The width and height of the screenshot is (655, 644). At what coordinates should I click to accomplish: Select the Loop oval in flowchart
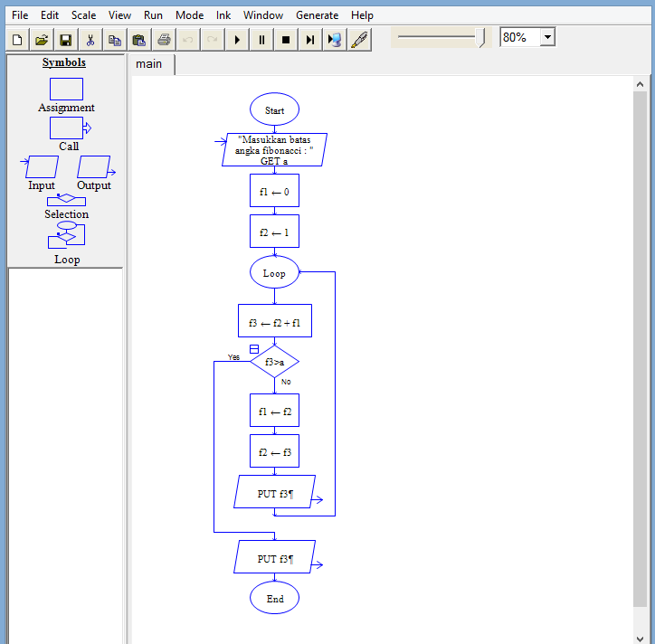[274, 272]
